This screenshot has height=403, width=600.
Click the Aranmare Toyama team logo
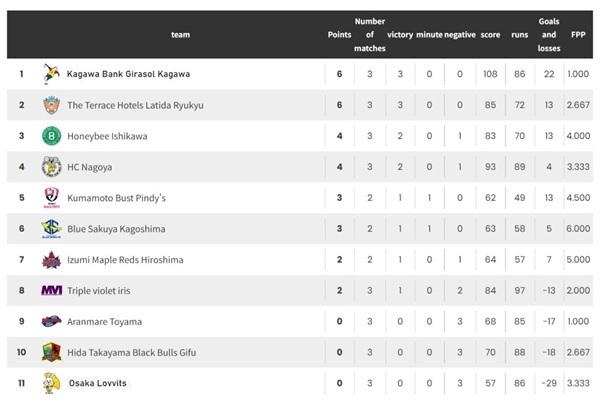(51, 321)
